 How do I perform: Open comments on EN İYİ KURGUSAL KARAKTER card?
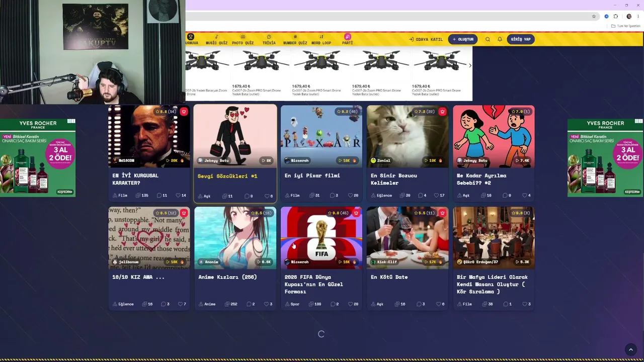coord(162,196)
